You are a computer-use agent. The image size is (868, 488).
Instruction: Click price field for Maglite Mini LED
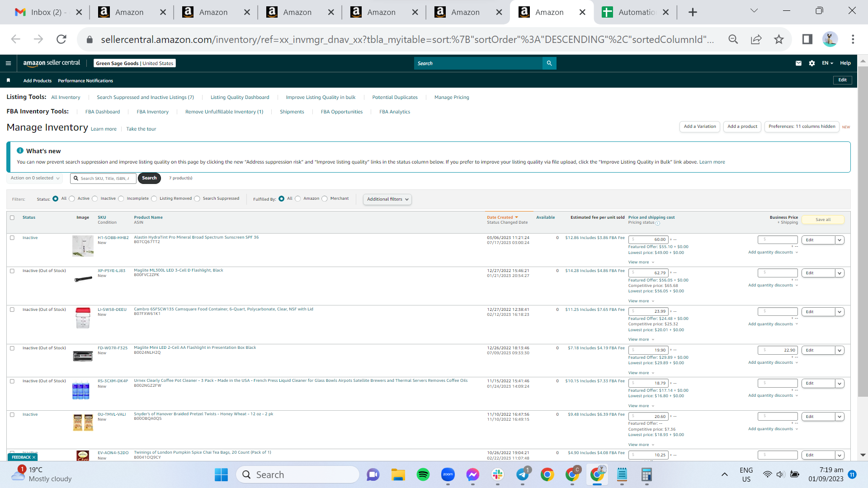648,350
